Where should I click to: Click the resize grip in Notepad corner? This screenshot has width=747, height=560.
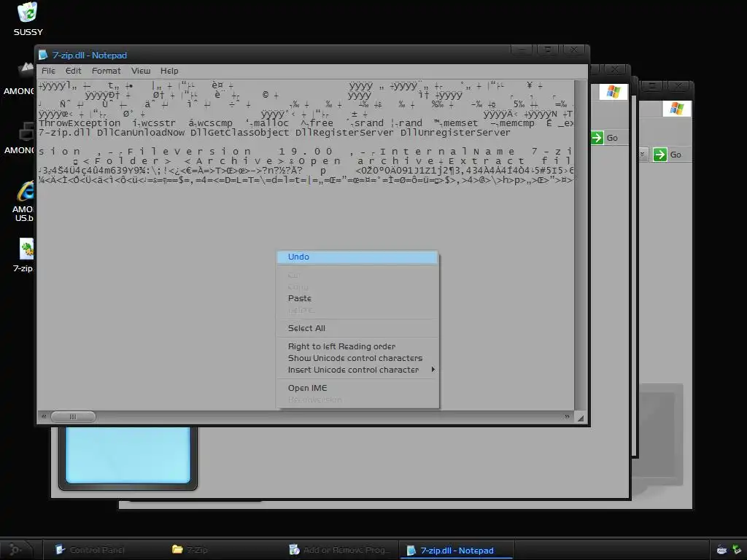click(580, 418)
